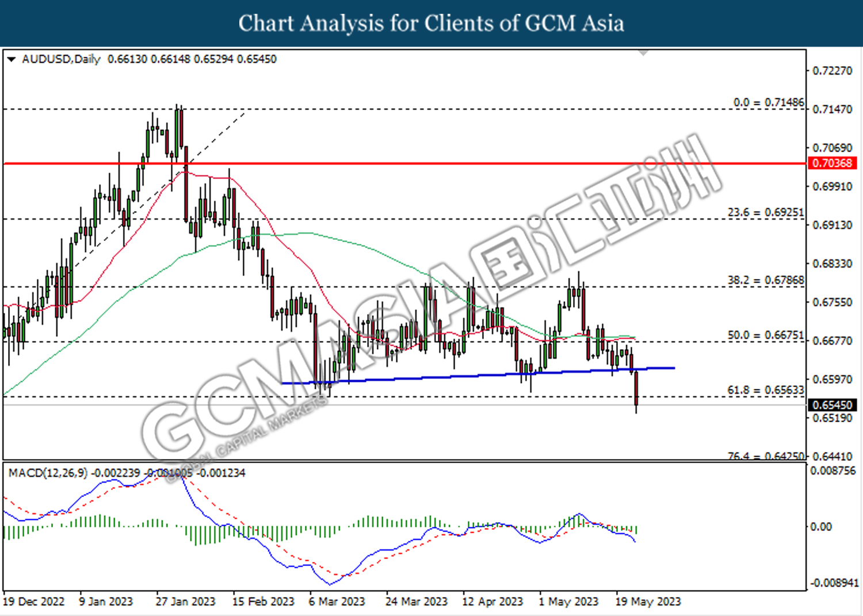This screenshot has width=863, height=616.
Task: Click the red 0.70368 price label
Action: tap(832, 163)
